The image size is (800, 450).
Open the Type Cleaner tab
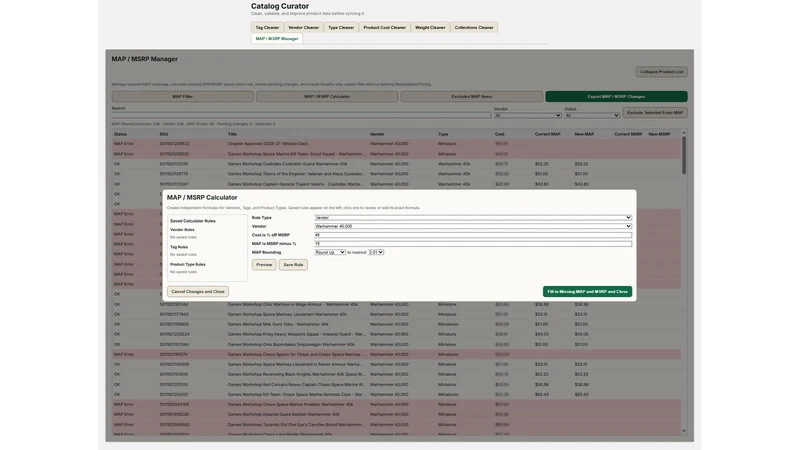tap(341, 28)
